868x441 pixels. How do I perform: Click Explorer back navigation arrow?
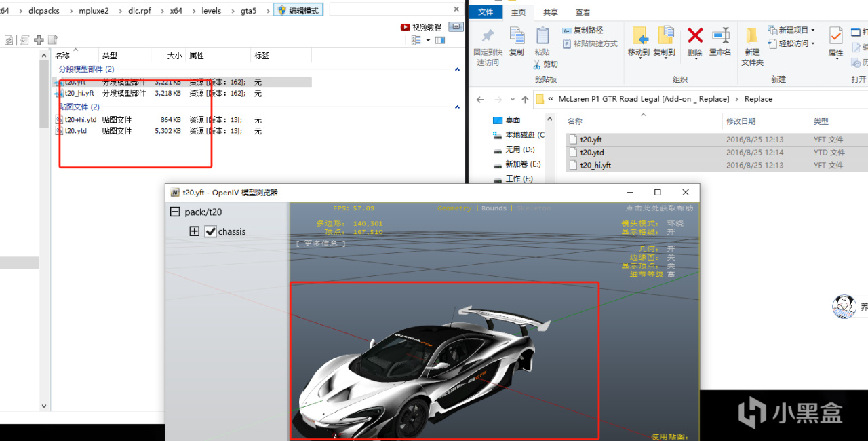(x=480, y=99)
